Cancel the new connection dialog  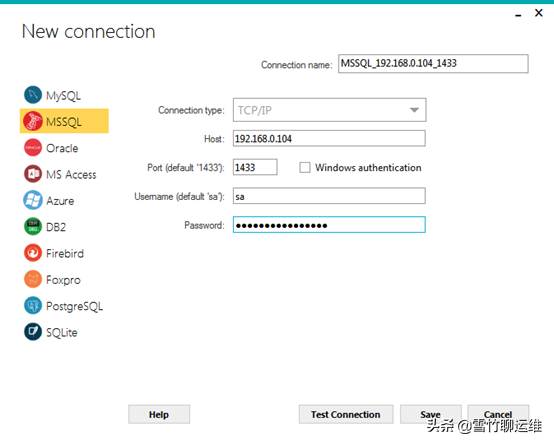(498, 414)
